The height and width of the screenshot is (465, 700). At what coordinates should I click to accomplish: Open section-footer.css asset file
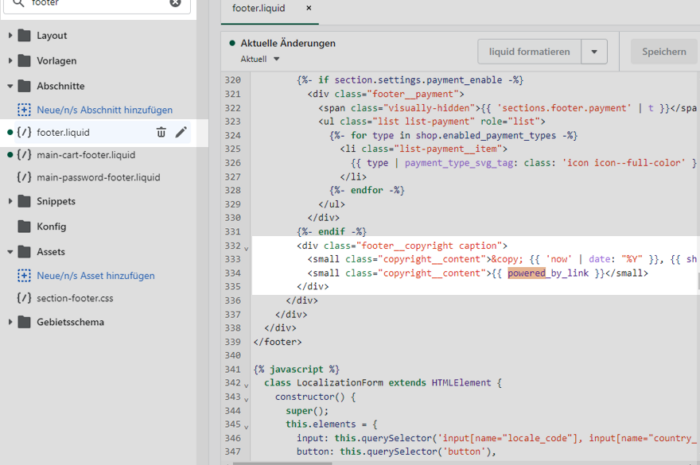[x=77, y=298]
